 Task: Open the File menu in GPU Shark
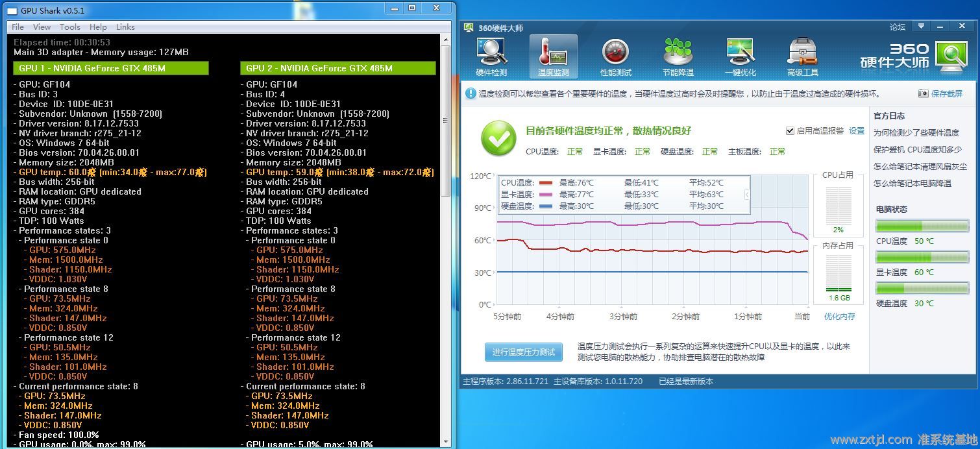click(x=18, y=27)
